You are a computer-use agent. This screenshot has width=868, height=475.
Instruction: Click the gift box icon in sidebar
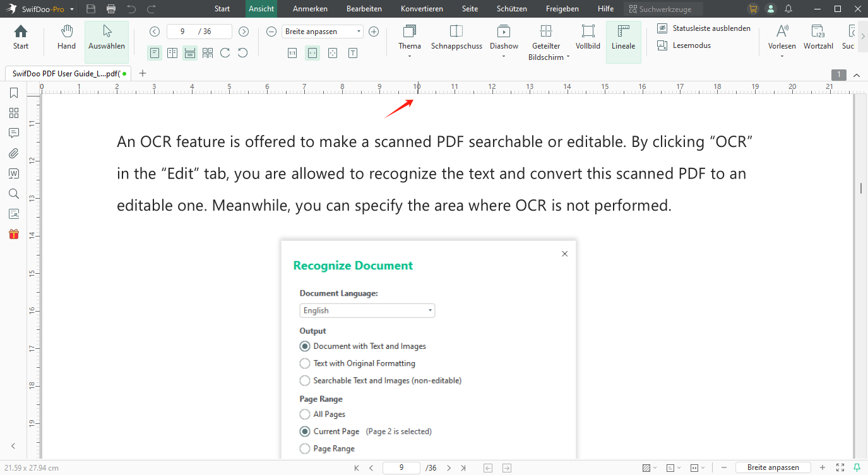pyautogui.click(x=13, y=234)
